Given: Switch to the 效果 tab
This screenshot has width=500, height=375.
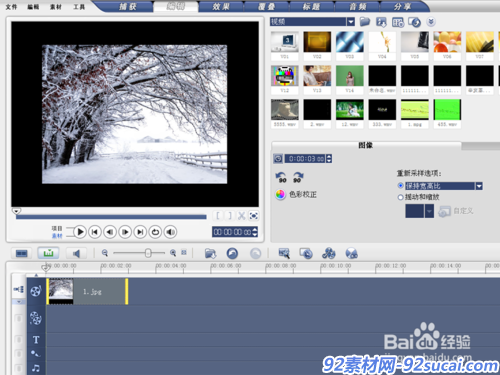Looking at the screenshot, I should [221, 7].
